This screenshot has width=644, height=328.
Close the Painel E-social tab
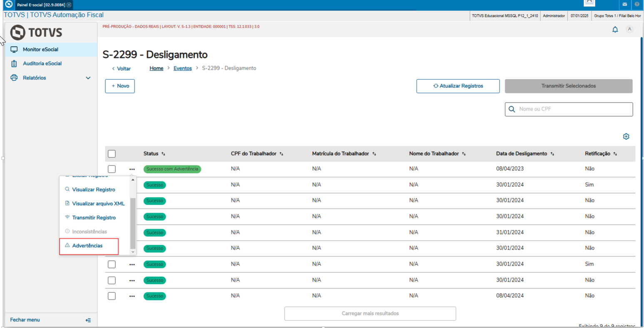click(x=69, y=5)
